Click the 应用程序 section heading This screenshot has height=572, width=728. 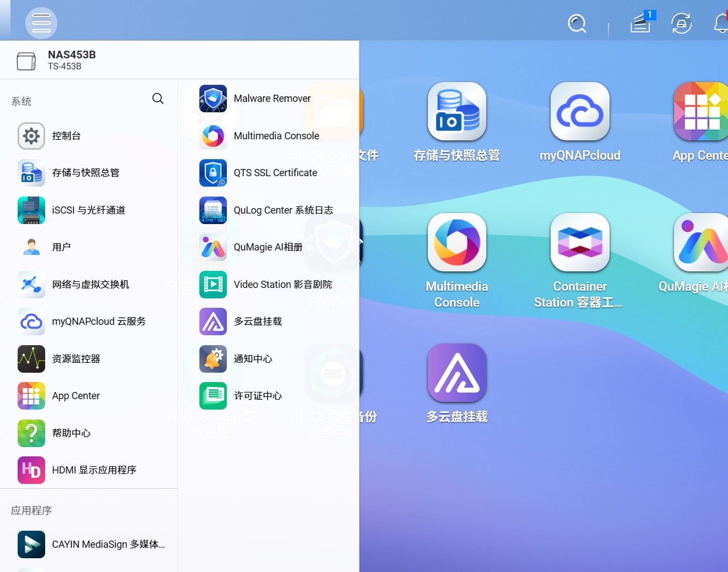(31, 511)
